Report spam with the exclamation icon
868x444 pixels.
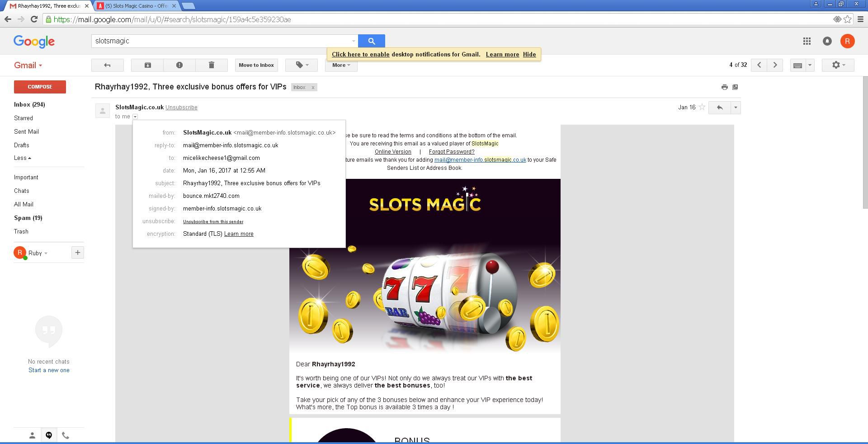[x=179, y=65]
